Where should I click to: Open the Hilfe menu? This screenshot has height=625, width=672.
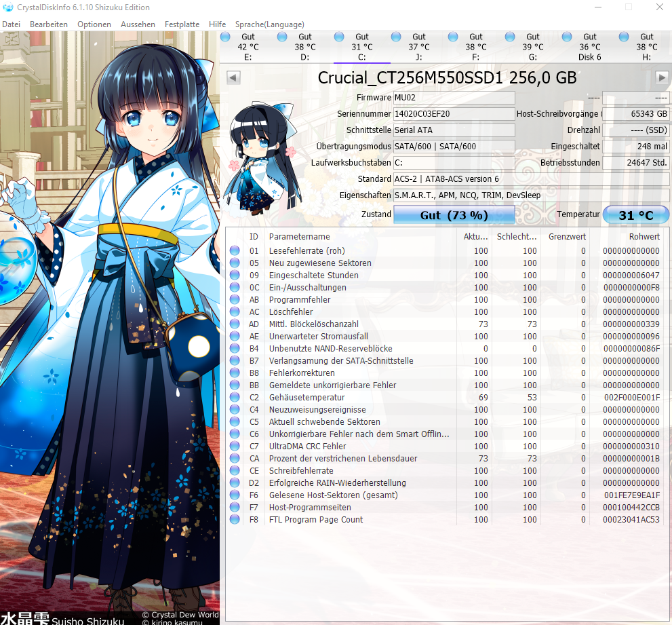(x=217, y=24)
